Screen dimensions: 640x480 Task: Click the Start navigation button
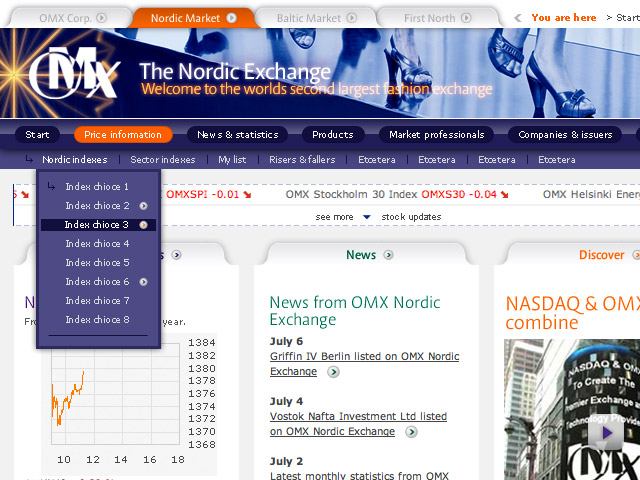click(37, 135)
